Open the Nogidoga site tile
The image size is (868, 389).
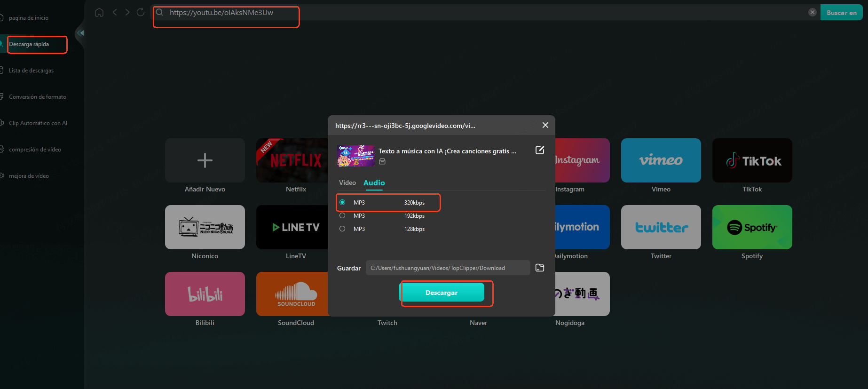(583, 294)
